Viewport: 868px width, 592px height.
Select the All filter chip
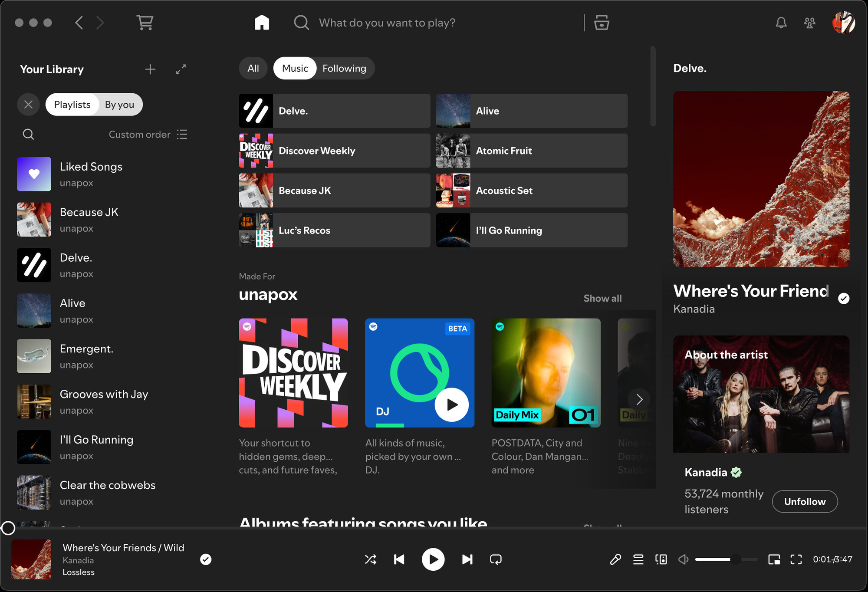click(253, 68)
